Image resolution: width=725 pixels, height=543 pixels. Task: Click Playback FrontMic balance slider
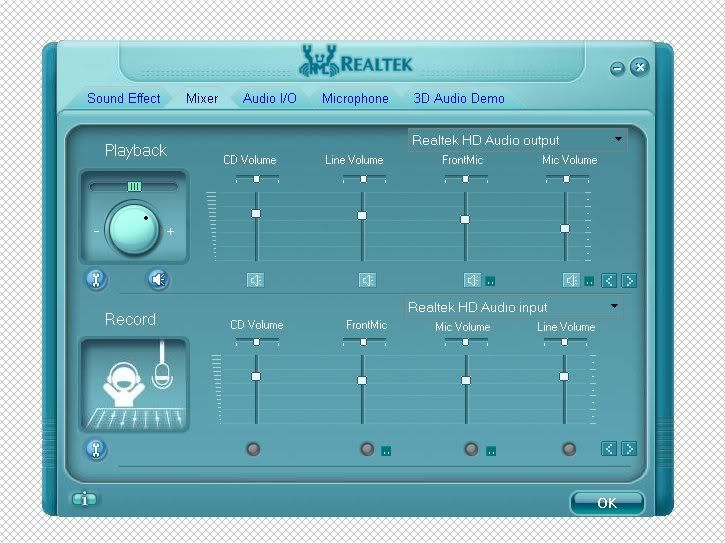pyautogui.click(x=466, y=179)
